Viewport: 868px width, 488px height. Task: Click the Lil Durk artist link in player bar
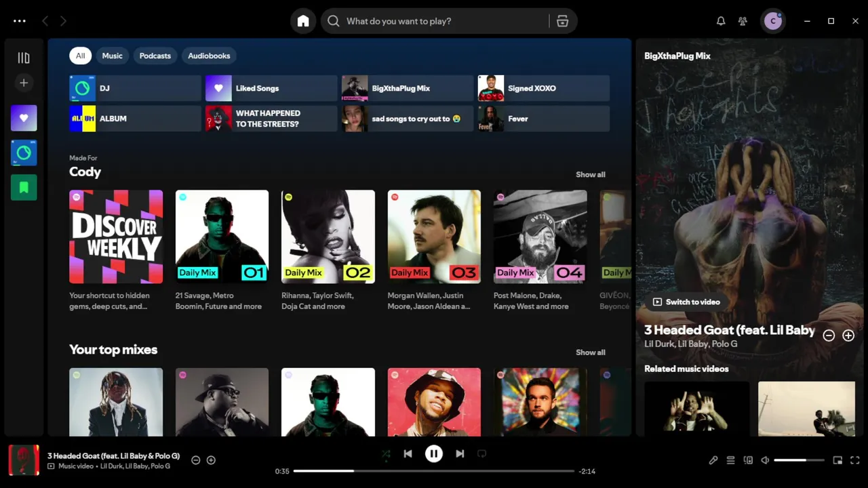pyautogui.click(x=111, y=466)
